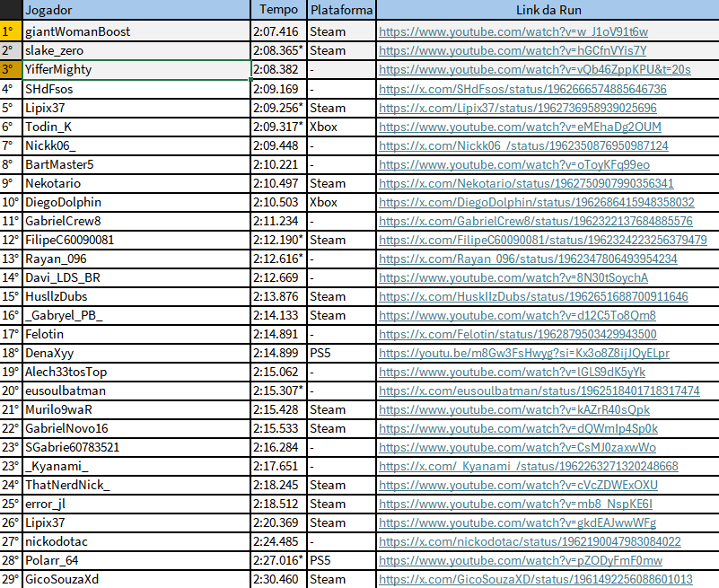719x588 pixels.
Task: Select the Polarr_64 player cell
Action: (136, 560)
